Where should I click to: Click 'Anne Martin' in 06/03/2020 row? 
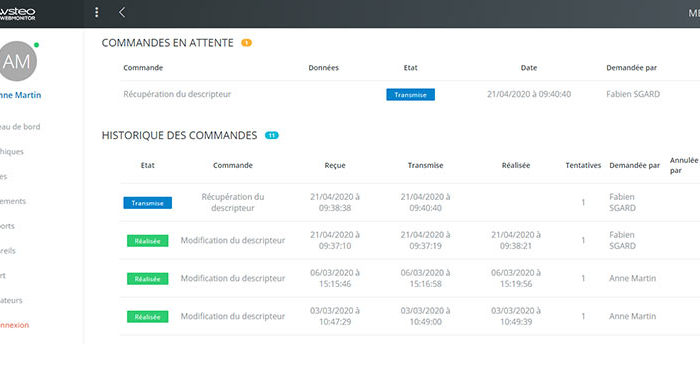(633, 278)
